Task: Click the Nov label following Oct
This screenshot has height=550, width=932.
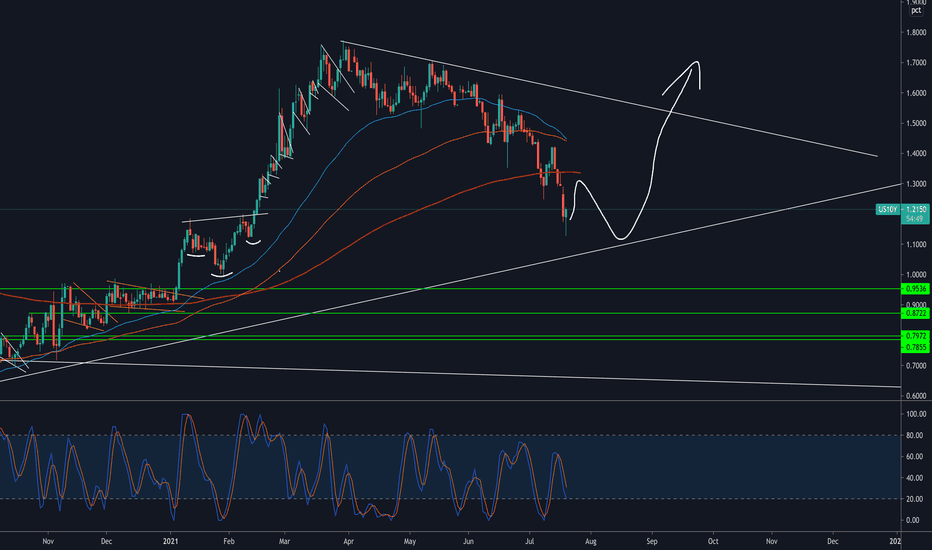Action: tap(772, 542)
